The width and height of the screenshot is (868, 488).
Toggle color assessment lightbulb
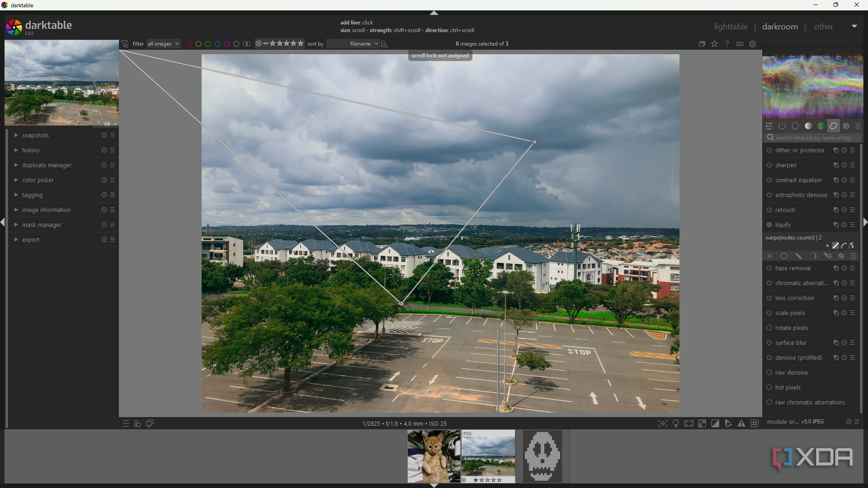click(676, 423)
